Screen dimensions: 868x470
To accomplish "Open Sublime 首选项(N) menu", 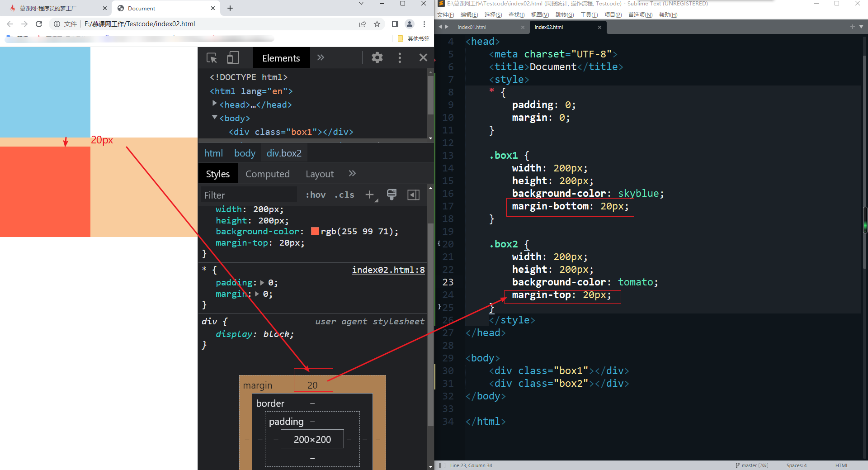I will [640, 15].
